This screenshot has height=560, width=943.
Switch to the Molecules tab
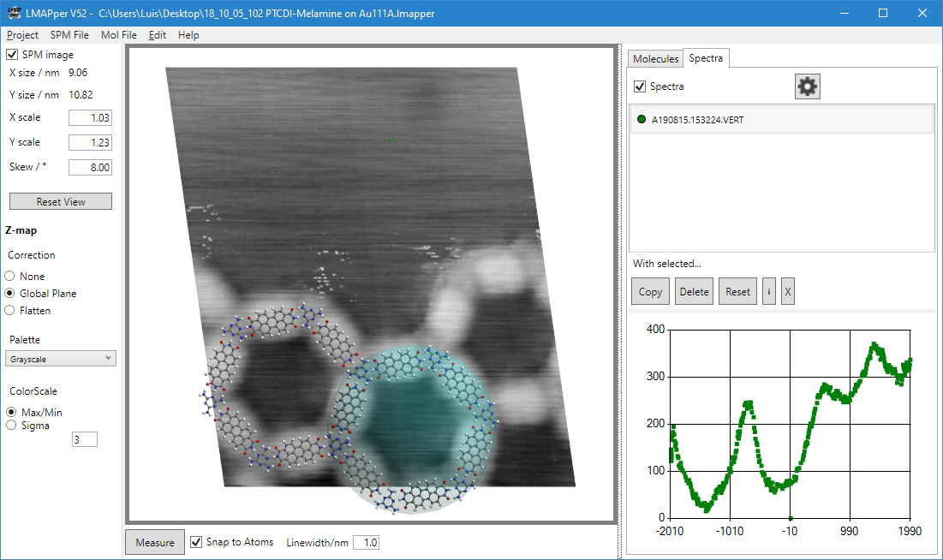pyautogui.click(x=655, y=58)
